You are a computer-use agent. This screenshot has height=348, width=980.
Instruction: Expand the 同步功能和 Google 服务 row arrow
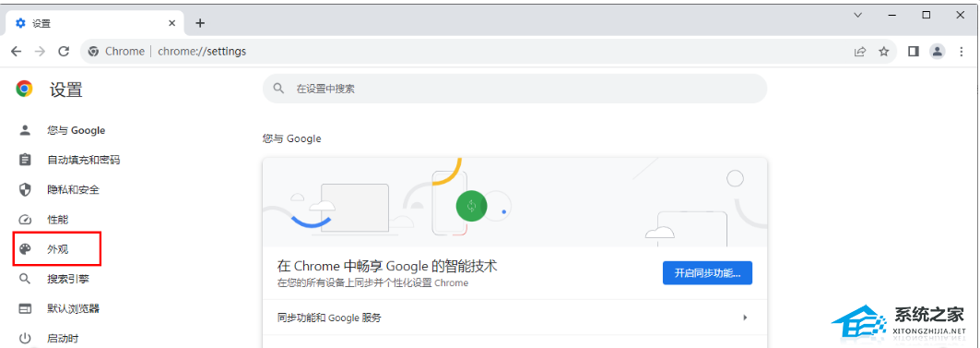pyautogui.click(x=745, y=318)
